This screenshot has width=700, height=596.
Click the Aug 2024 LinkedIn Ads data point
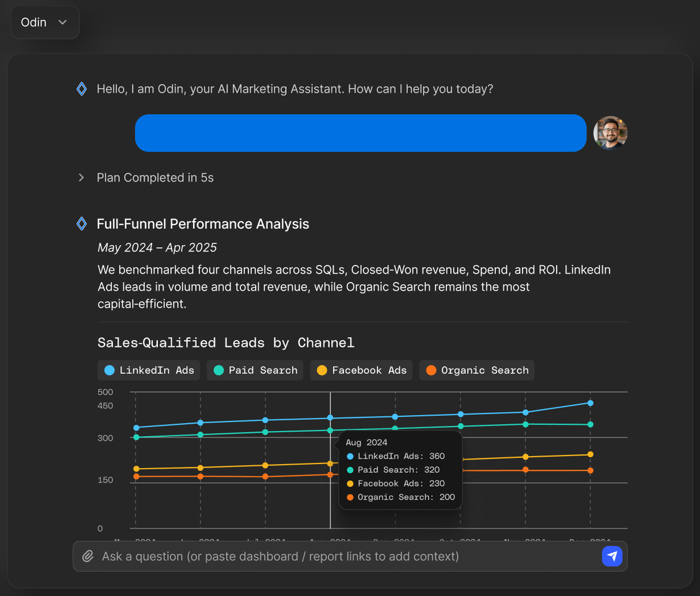coord(330,417)
